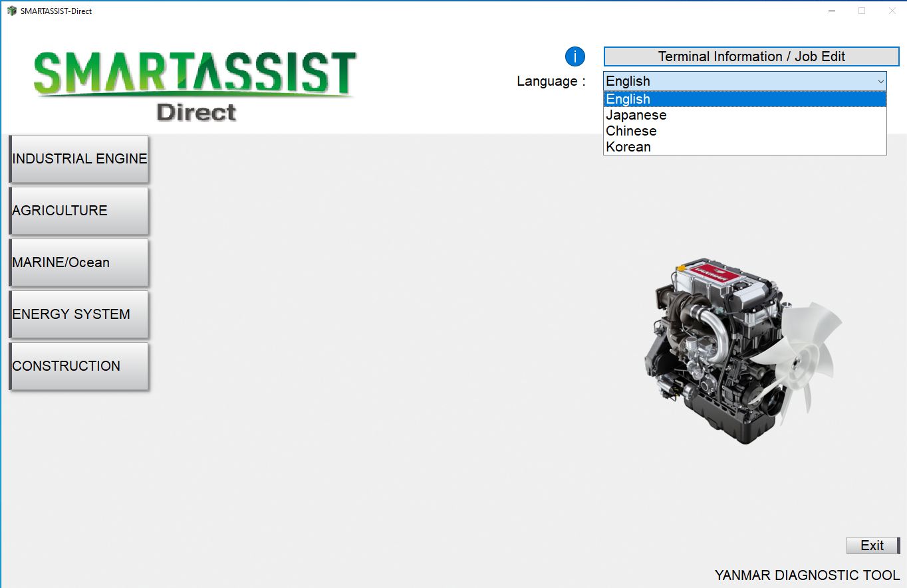The width and height of the screenshot is (907, 588).
Task: Select Japanese from the language list
Action: [x=636, y=114]
